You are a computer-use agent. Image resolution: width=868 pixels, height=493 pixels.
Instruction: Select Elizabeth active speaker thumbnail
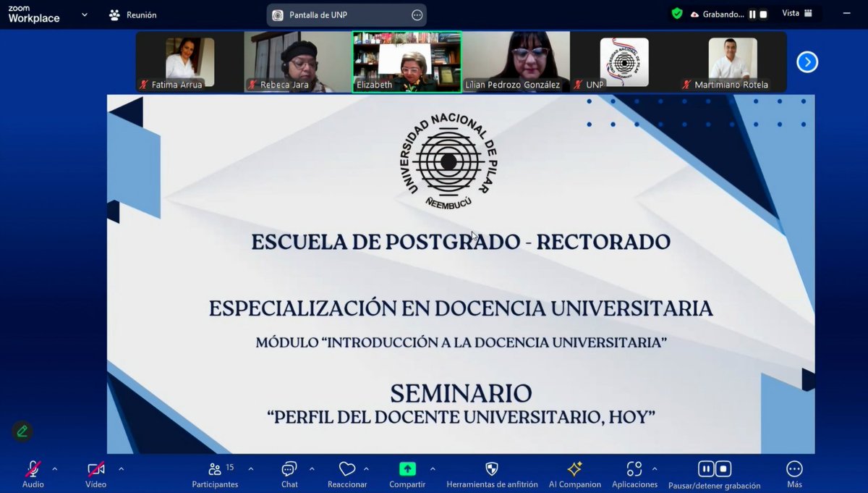[x=407, y=62]
